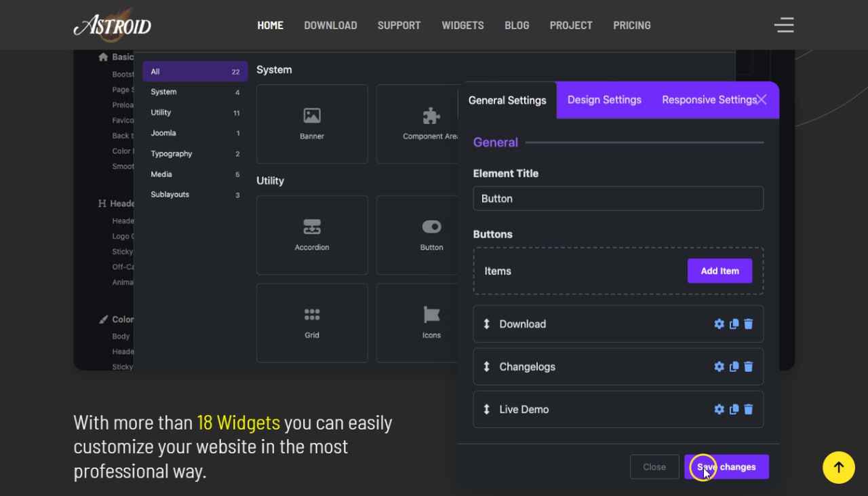Click the Live Demo item label
868x496 pixels.
click(524, 410)
